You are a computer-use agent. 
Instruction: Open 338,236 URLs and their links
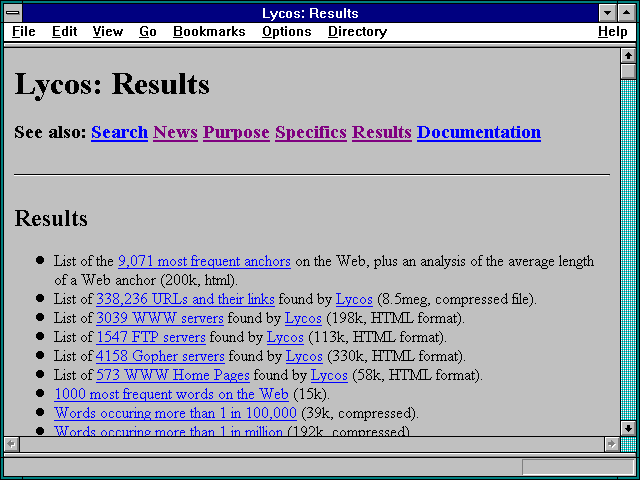pos(185,299)
